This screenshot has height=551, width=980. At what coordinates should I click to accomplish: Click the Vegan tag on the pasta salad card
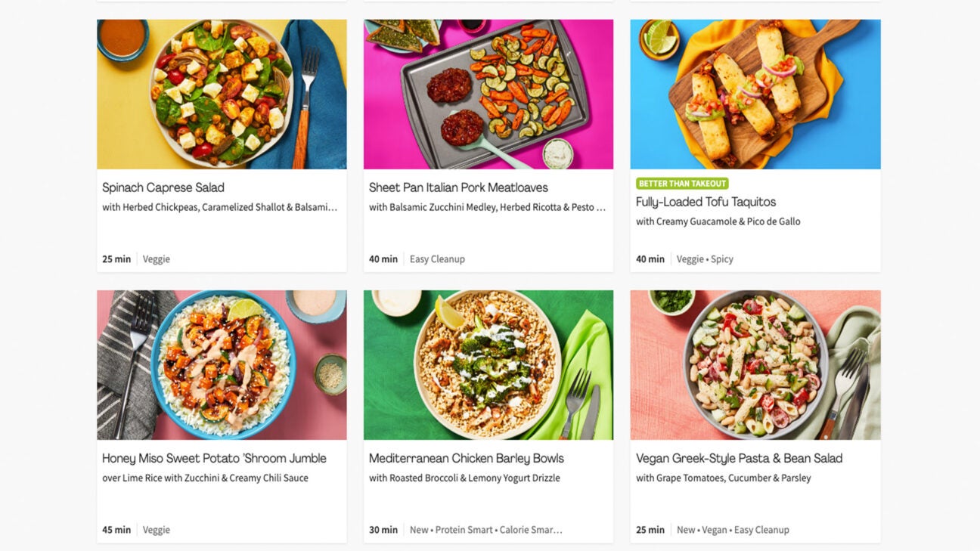[x=715, y=529]
